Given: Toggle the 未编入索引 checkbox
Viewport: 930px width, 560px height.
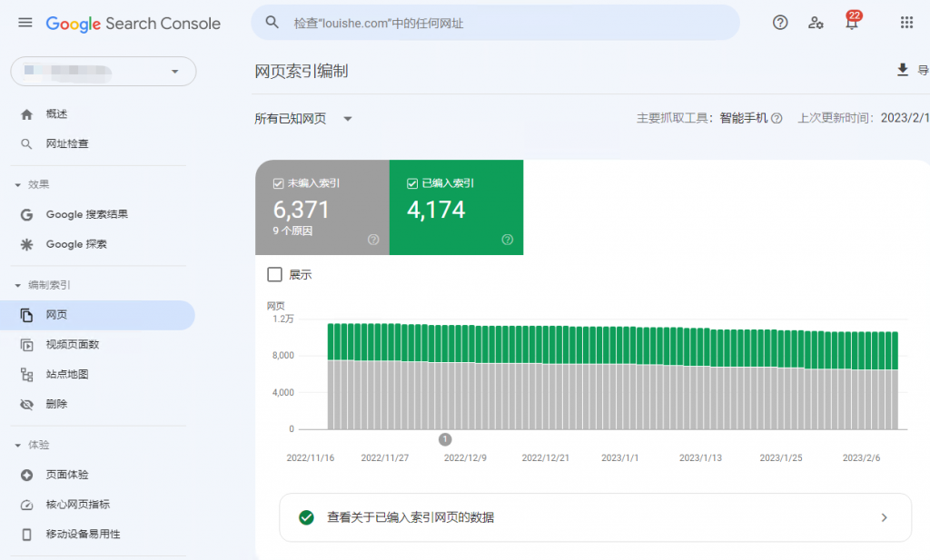Looking at the screenshot, I should [x=278, y=183].
